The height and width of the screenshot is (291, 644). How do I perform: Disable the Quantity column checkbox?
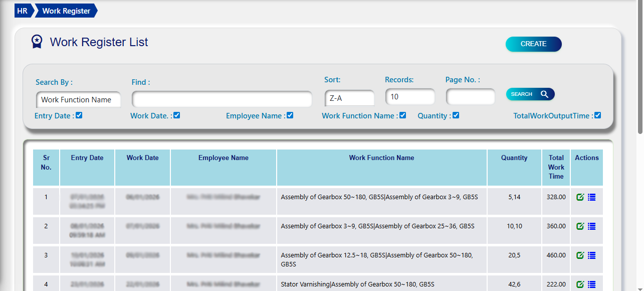(456, 115)
